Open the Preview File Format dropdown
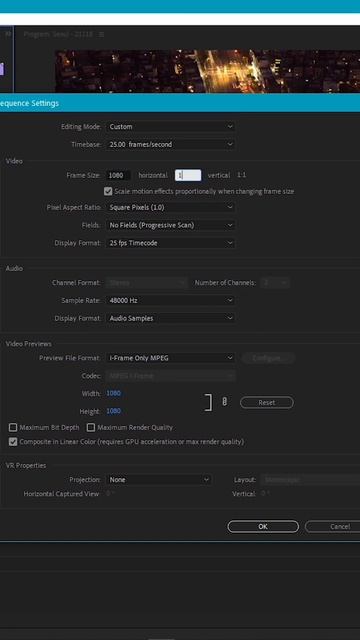The image size is (360, 640). [x=170, y=358]
